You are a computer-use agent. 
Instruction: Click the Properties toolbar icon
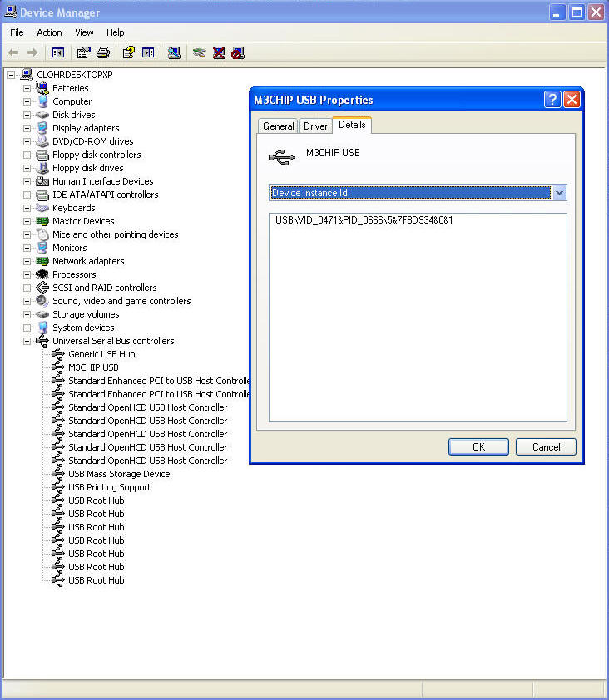click(83, 52)
